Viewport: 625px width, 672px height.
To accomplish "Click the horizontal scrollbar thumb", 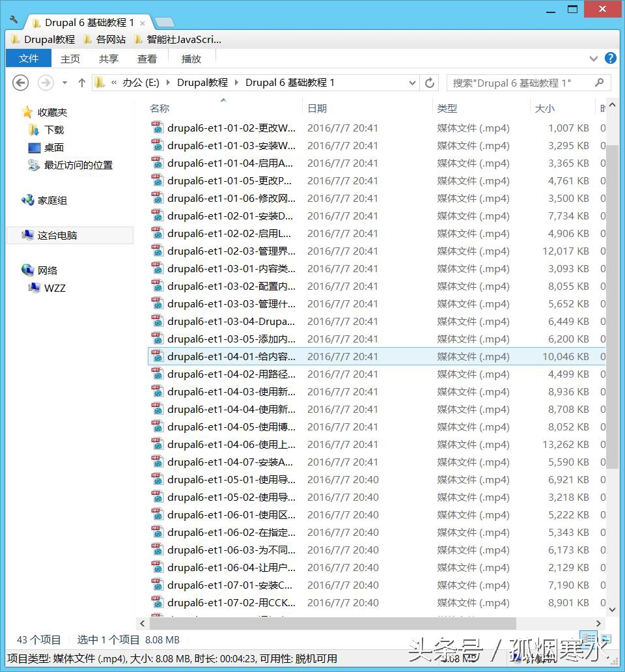I will (x=331, y=623).
